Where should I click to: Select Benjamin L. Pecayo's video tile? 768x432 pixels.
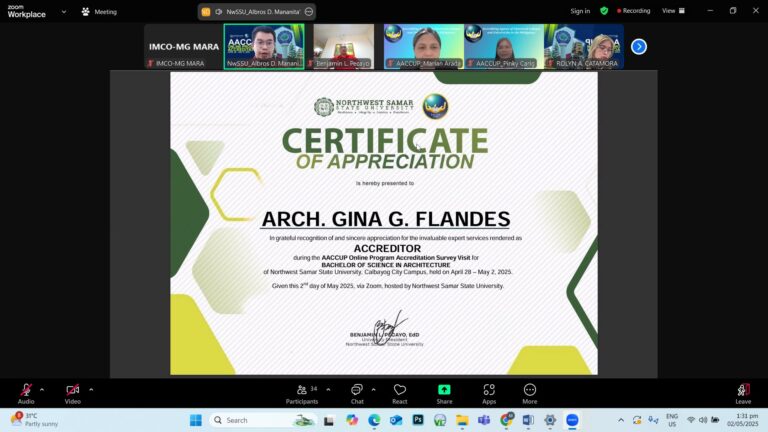coord(344,47)
